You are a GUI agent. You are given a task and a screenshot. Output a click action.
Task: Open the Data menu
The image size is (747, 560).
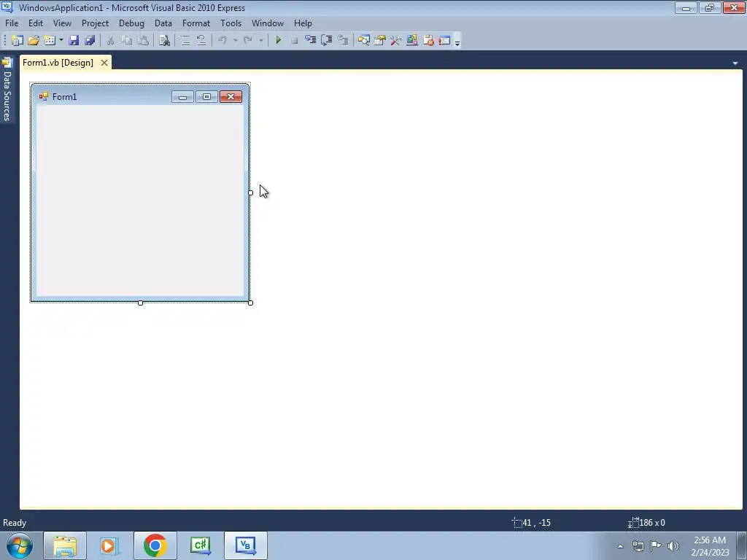[163, 23]
